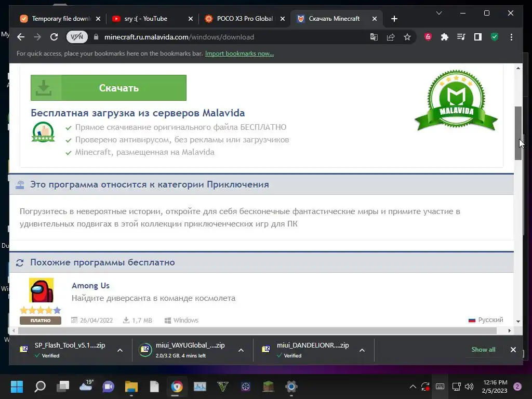The image size is (532, 399).
Task: View site lock information
Action: (96, 37)
